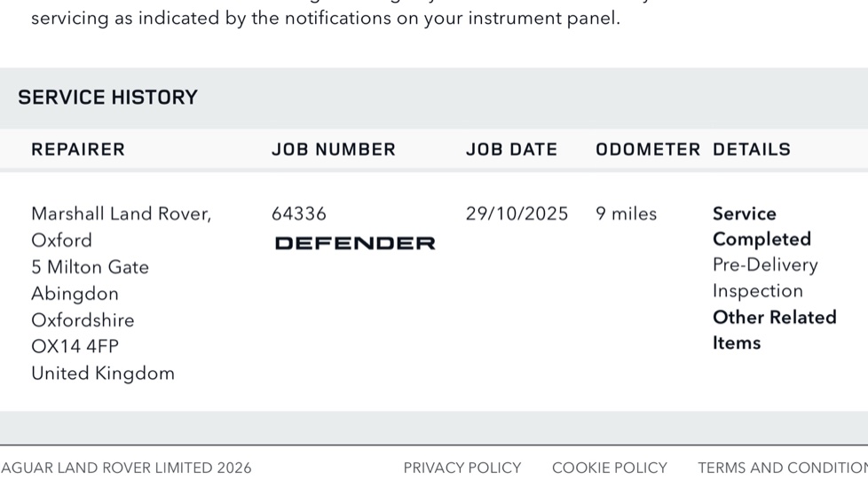This screenshot has width=868, height=488.
Task: Open the Privacy Policy link
Action: (462, 468)
